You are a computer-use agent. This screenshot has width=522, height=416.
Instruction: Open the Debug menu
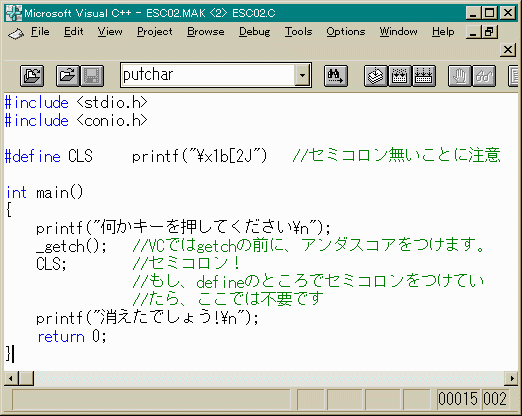point(254,32)
